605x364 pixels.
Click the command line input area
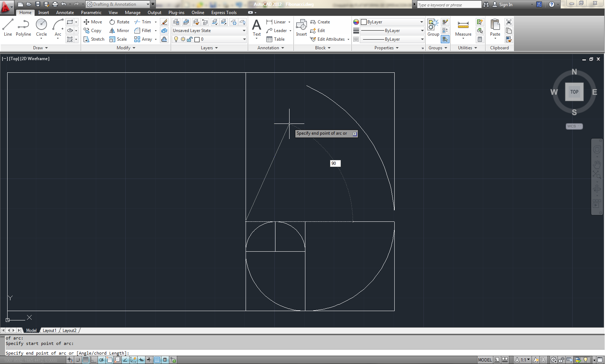(x=302, y=353)
